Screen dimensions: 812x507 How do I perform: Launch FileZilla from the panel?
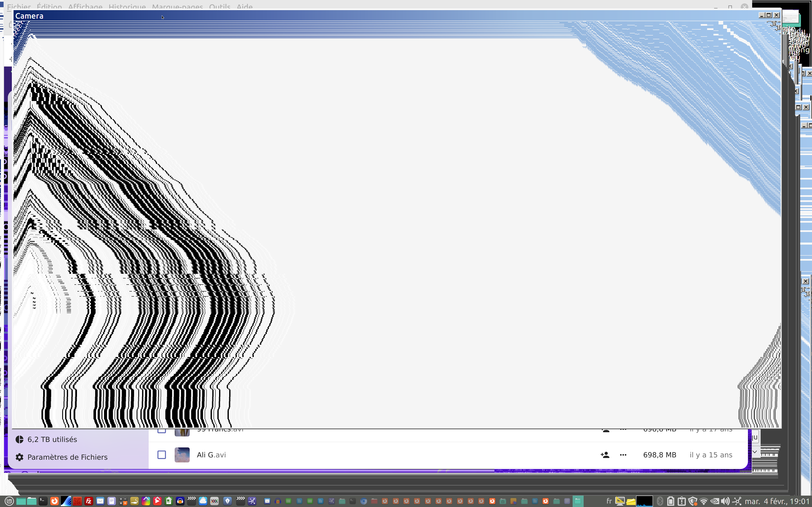tap(89, 501)
